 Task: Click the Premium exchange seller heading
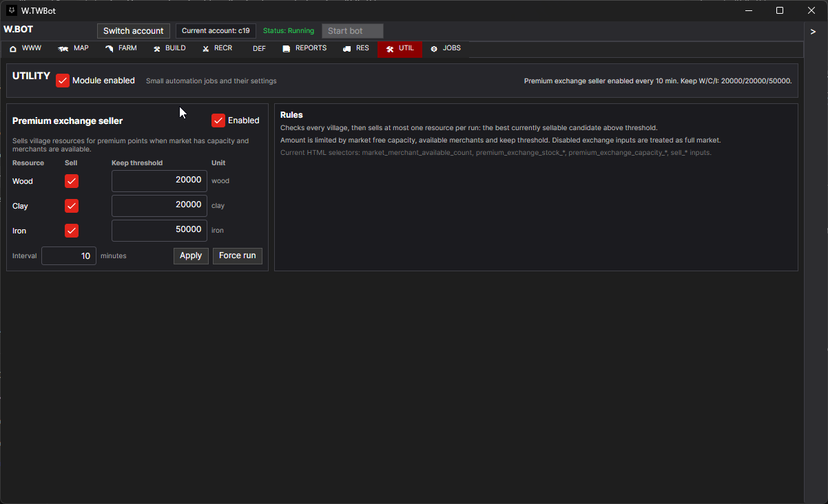[68, 121]
